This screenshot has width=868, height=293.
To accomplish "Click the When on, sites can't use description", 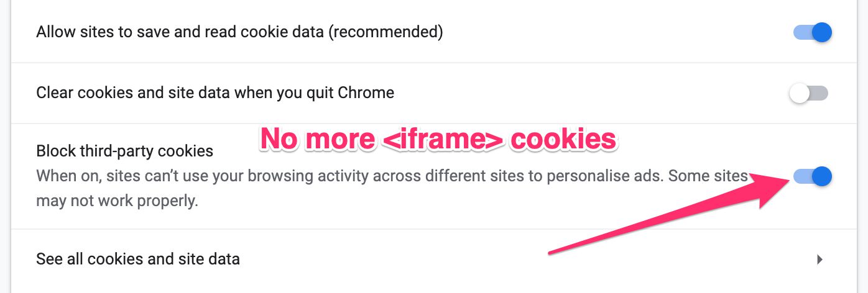I will click(x=392, y=189).
